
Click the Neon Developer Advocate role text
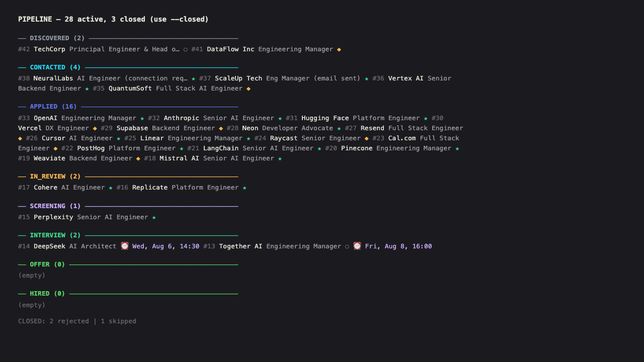[298, 128]
